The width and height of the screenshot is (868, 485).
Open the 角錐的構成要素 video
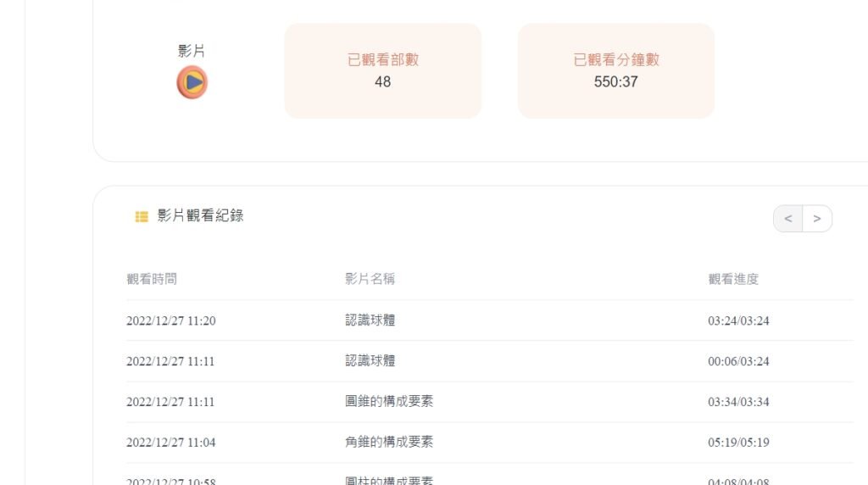point(389,443)
